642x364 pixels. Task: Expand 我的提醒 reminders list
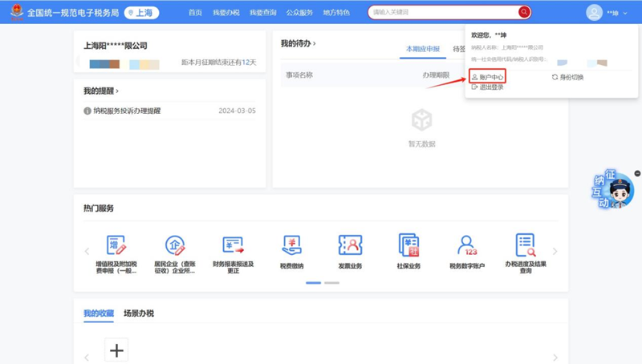101,91
